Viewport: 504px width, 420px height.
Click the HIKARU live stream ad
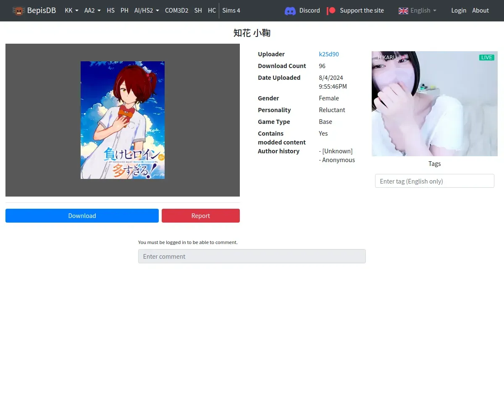(x=435, y=104)
